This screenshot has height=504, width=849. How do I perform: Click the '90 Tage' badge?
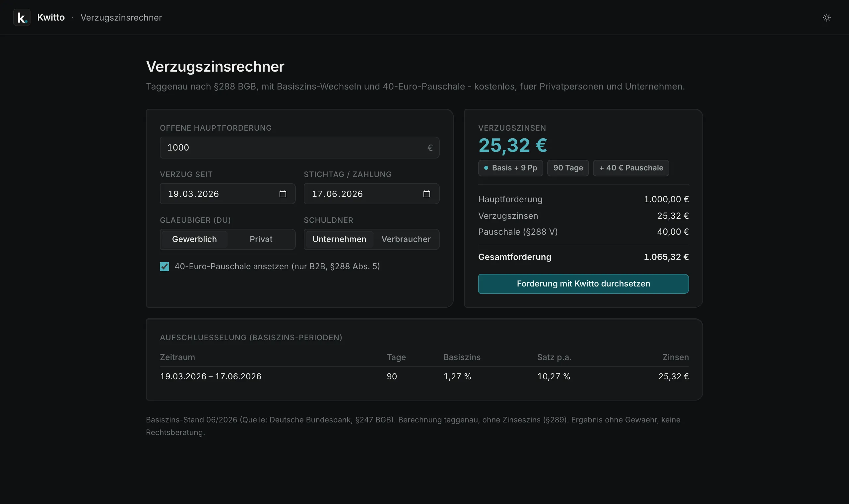click(x=568, y=168)
